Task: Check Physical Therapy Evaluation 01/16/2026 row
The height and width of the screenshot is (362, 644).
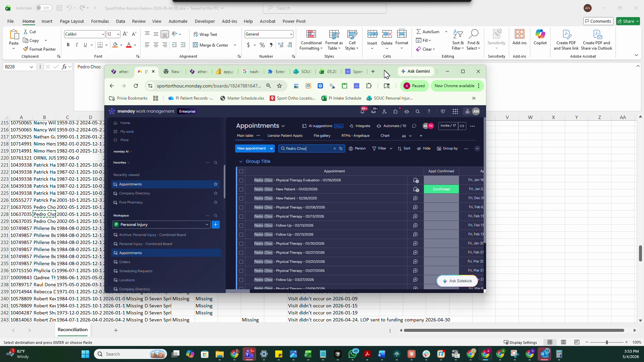Action: click(x=241, y=180)
